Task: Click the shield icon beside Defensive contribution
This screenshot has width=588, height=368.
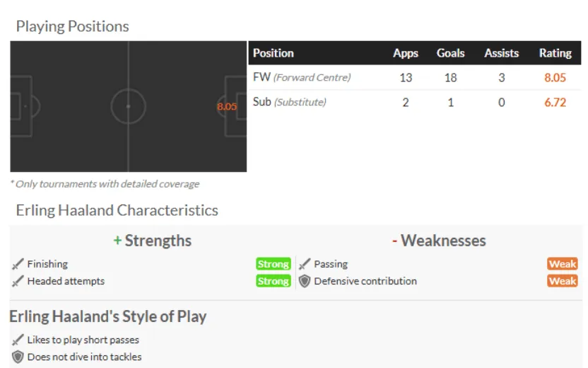Action: [x=305, y=281]
